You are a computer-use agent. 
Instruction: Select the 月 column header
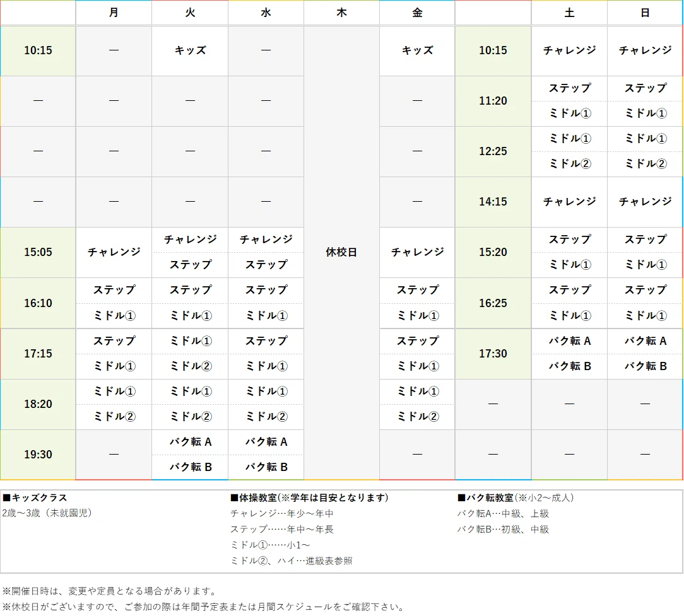point(114,13)
